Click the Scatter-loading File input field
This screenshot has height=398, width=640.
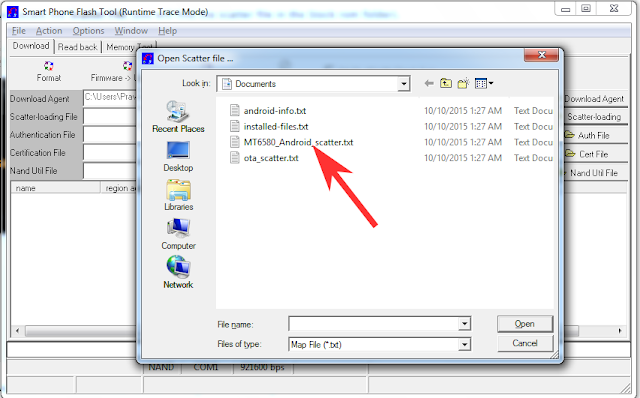(x=110, y=117)
